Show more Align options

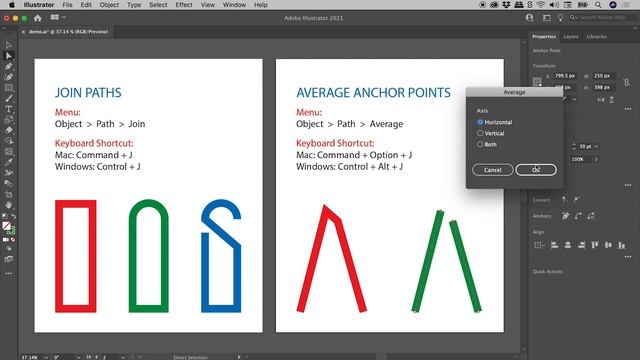(628, 257)
